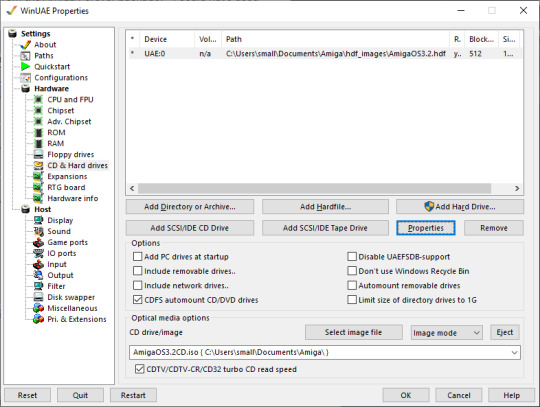Select the Hardware tree section

tap(51, 88)
